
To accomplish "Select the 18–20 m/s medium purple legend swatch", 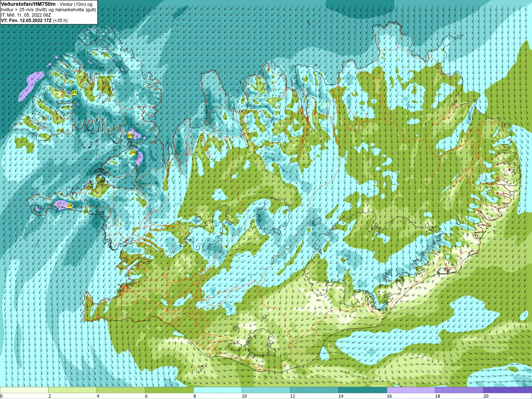I will point(459,390).
